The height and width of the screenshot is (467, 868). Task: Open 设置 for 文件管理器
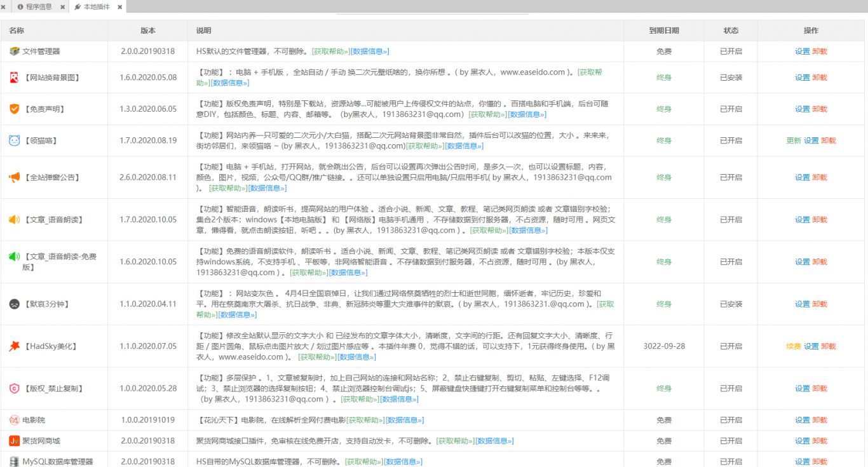click(x=803, y=51)
